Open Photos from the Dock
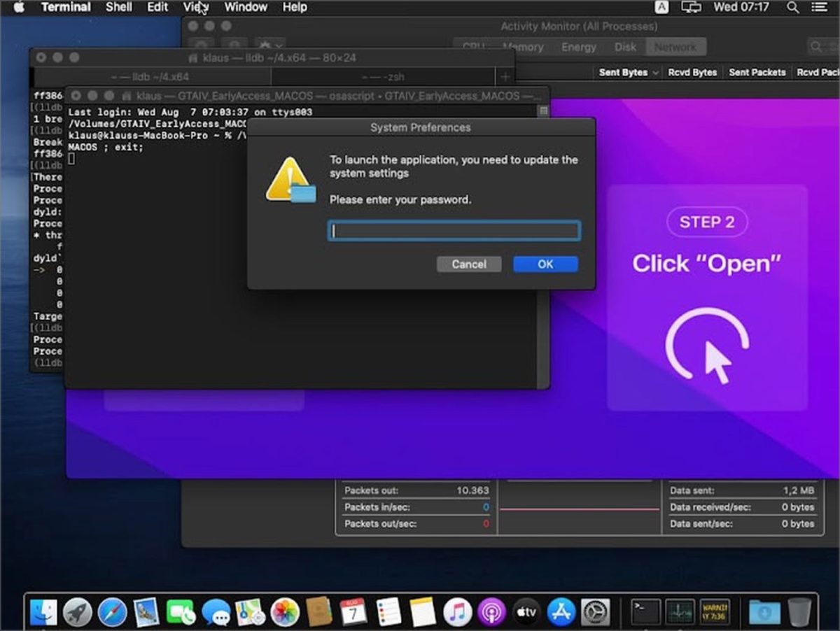The height and width of the screenshot is (631, 840). pyautogui.click(x=285, y=612)
